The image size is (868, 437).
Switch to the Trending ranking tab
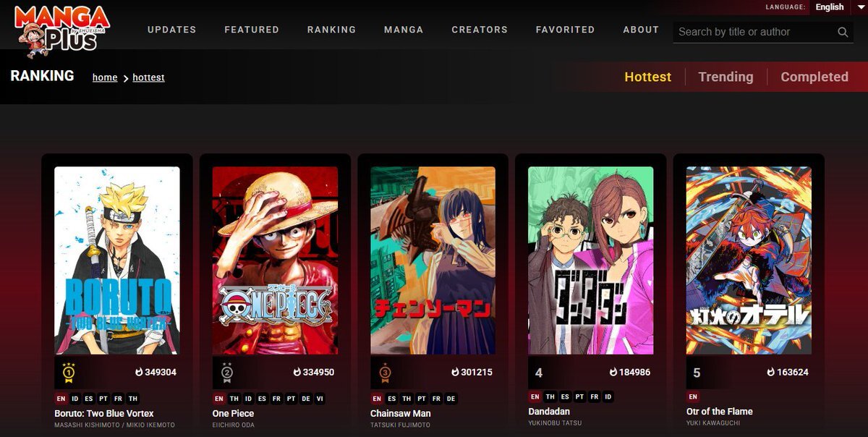tap(726, 77)
